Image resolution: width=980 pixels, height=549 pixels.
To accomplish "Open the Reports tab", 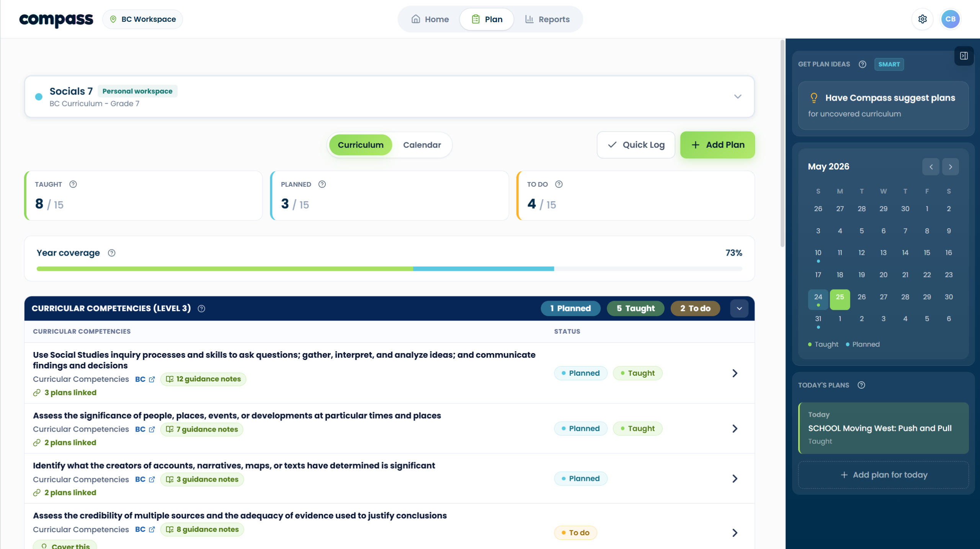I will [547, 19].
